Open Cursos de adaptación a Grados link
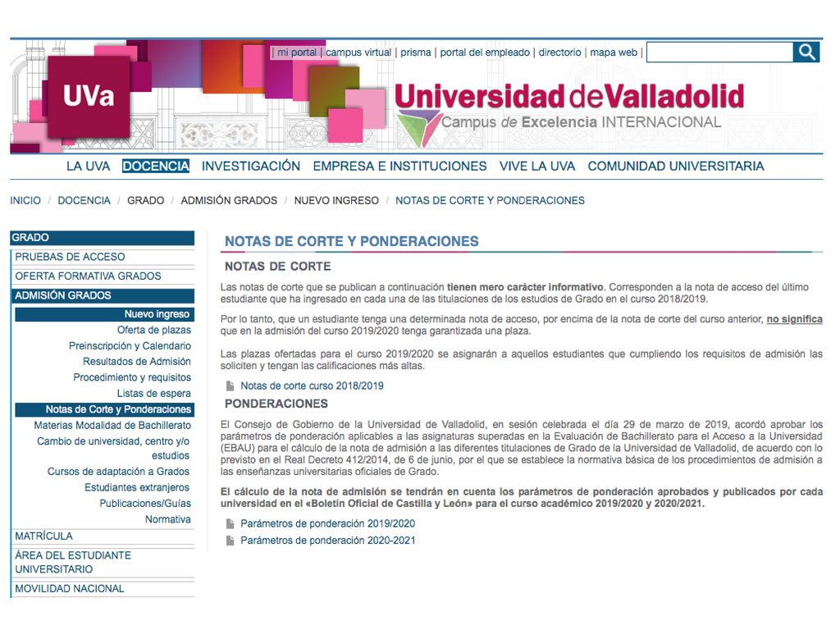The height and width of the screenshot is (630, 840). pos(118,472)
